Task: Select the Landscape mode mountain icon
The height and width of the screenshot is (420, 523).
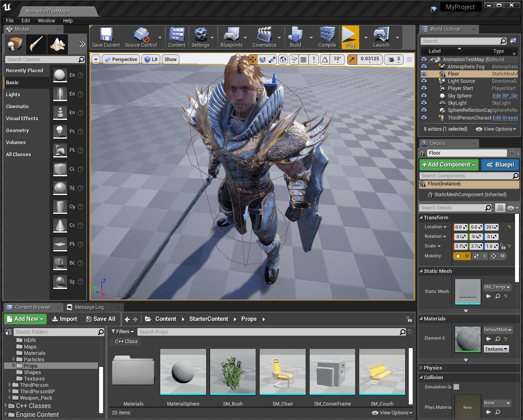Action: point(57,44)
